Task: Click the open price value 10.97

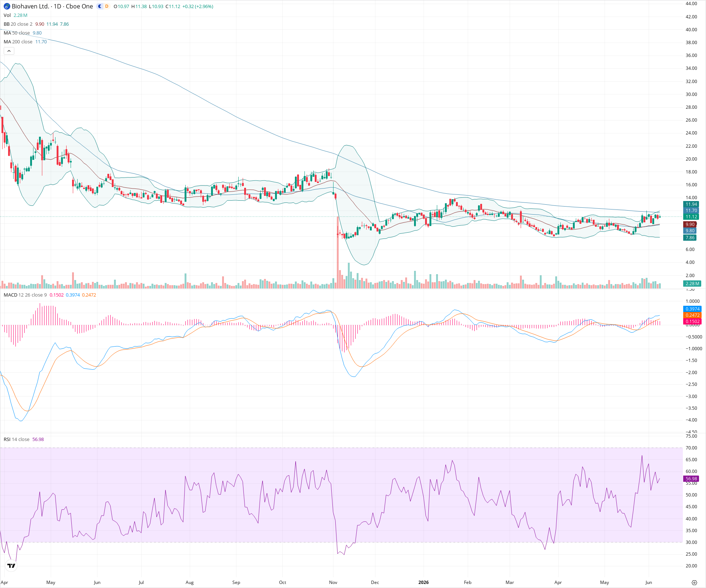Action: coord(123,6)
